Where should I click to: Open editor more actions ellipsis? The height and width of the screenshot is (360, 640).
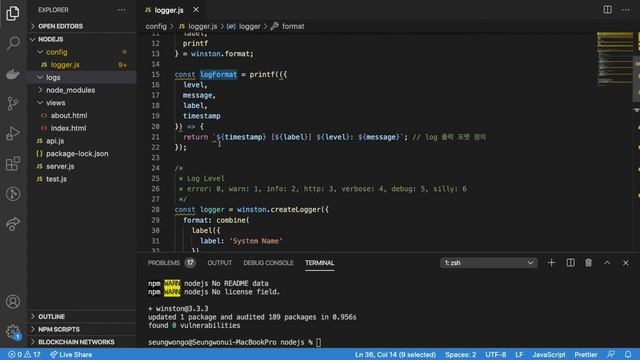coord(626,9)
